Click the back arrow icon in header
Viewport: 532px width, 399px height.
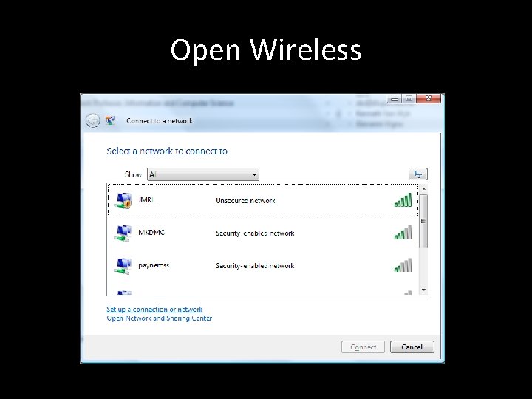[x=92, y=120]
